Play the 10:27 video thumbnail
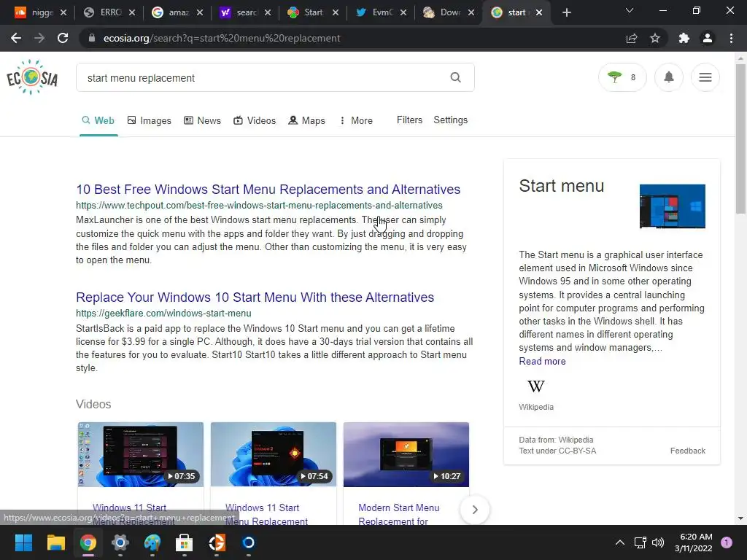Viewport: 747px width, 560px height. 406,454
